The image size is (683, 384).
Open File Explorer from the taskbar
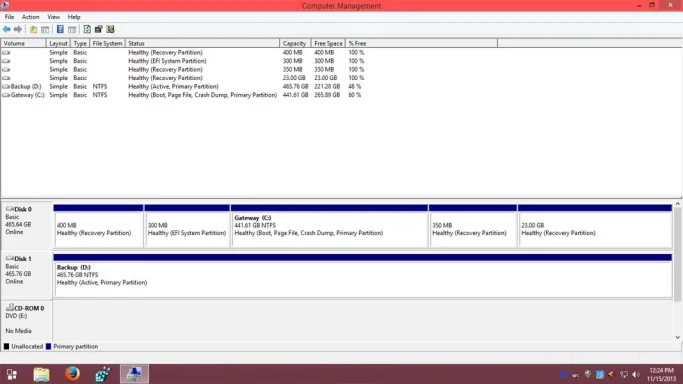click(41, 374)
